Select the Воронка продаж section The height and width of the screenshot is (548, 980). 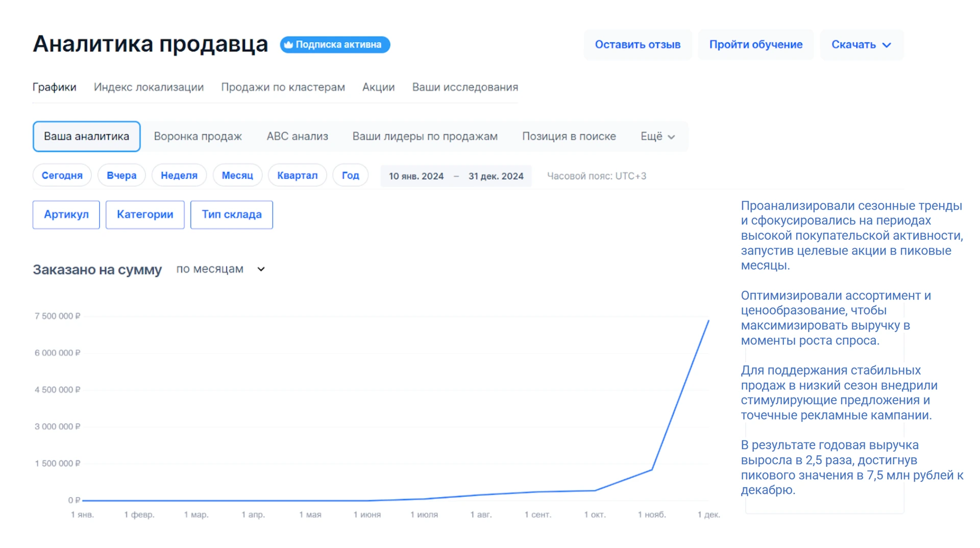[x=198, y=136]
